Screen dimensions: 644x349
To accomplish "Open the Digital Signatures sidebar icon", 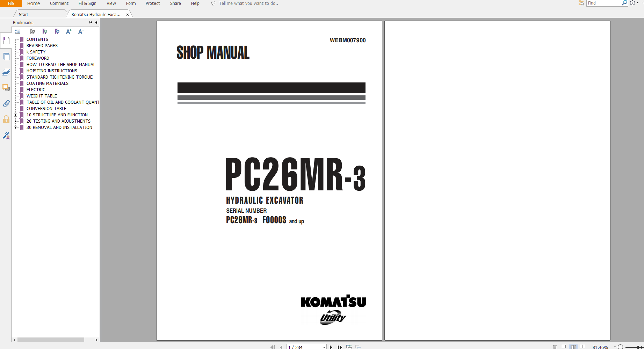I will [x=6, y=135].
